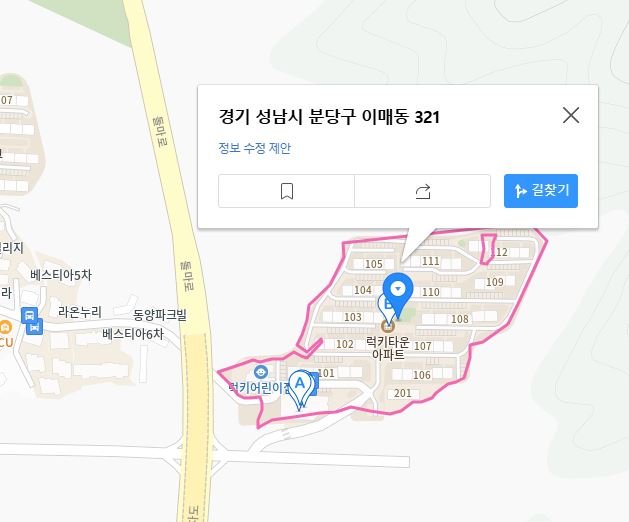Click the 길찾기 directions button
The height and width of the screenshot is (522, 629).
coord(541,191)
